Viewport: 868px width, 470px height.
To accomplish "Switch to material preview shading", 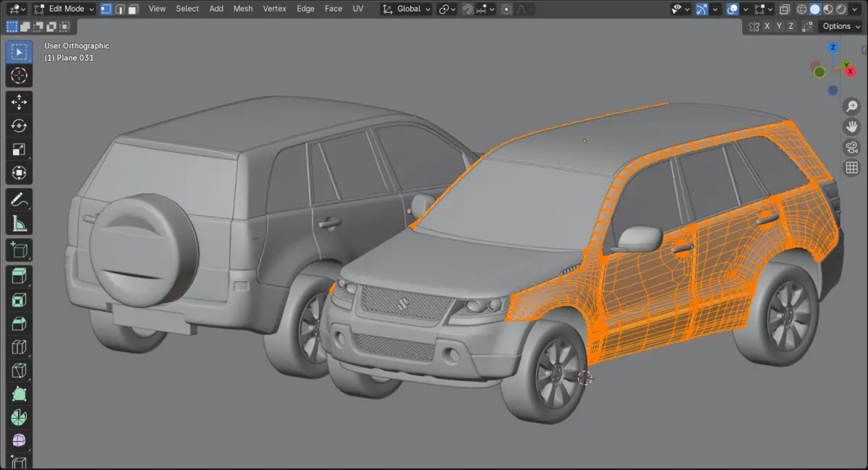I will tap(829, 9).
